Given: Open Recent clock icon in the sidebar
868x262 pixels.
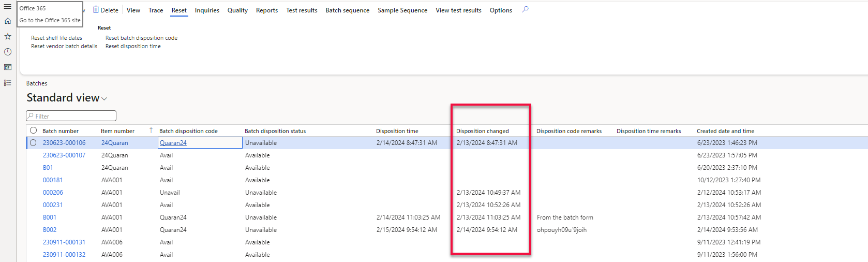Looking at the screenshot, I should (7, 52).
